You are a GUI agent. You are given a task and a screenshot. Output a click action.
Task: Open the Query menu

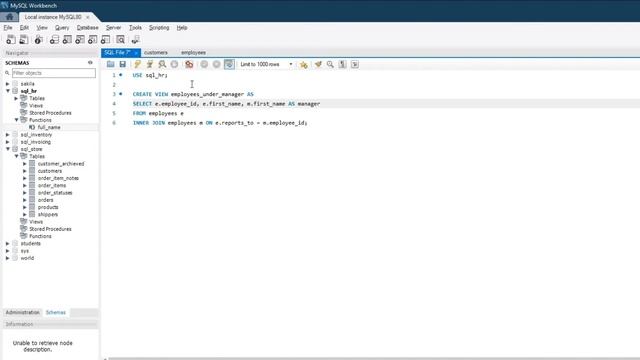62,28
